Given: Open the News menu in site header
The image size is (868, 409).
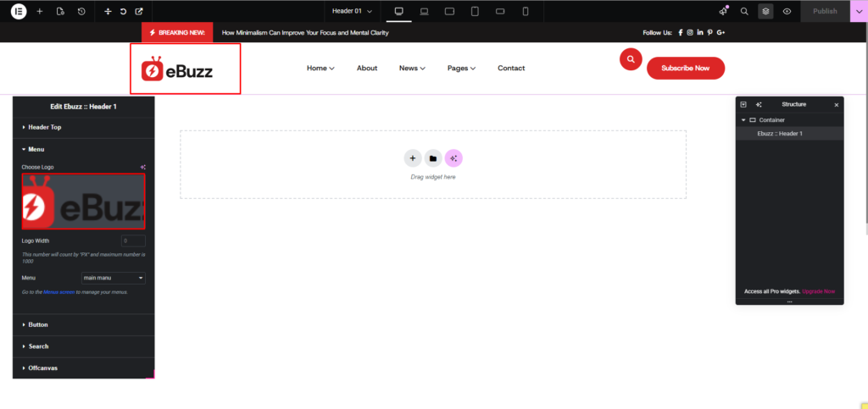Looking at the screenshot, I should click(412, 68).
